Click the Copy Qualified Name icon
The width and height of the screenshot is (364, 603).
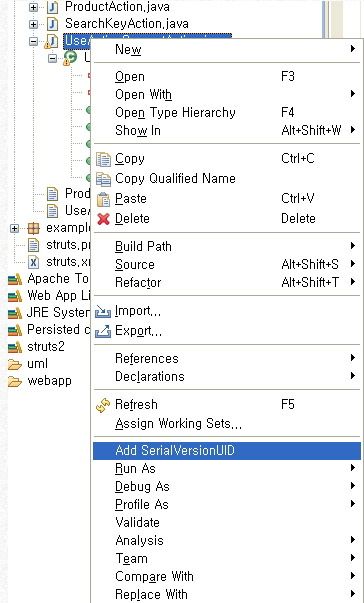[103, 179]
